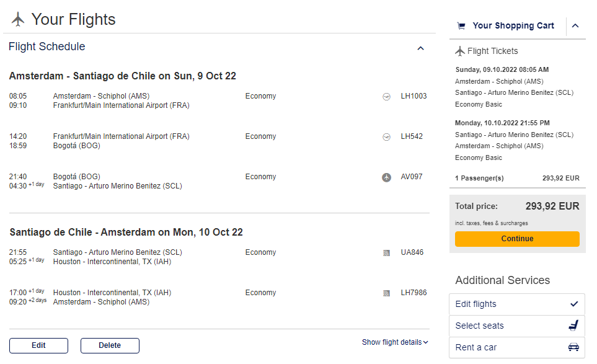Open the Select seats service
The height and width of the screenshot is (364, 597).
516,326
